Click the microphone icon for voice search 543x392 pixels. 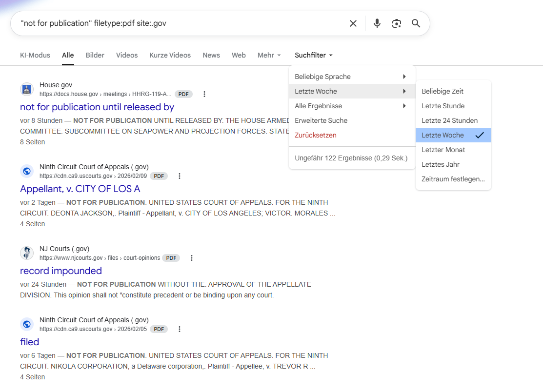coord(377,23)
